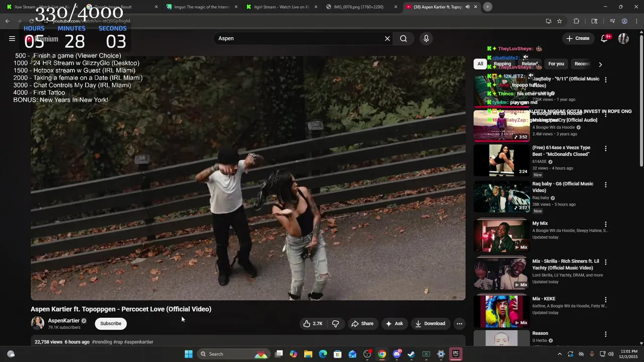Open the Windows Start menu

pos(189,354)
